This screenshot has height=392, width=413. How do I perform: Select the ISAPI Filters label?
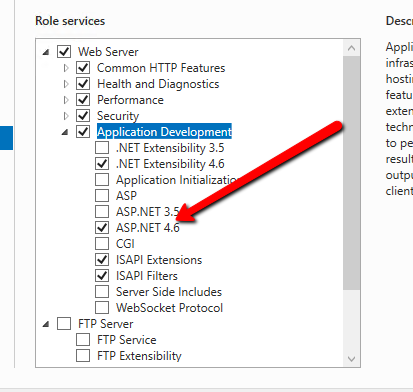[147, 276]
